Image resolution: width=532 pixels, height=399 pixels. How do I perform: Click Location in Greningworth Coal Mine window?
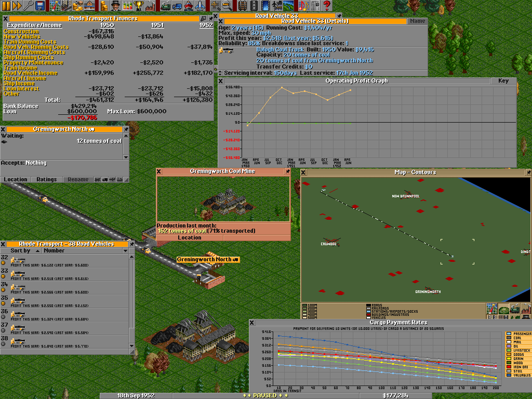(190, 237)
